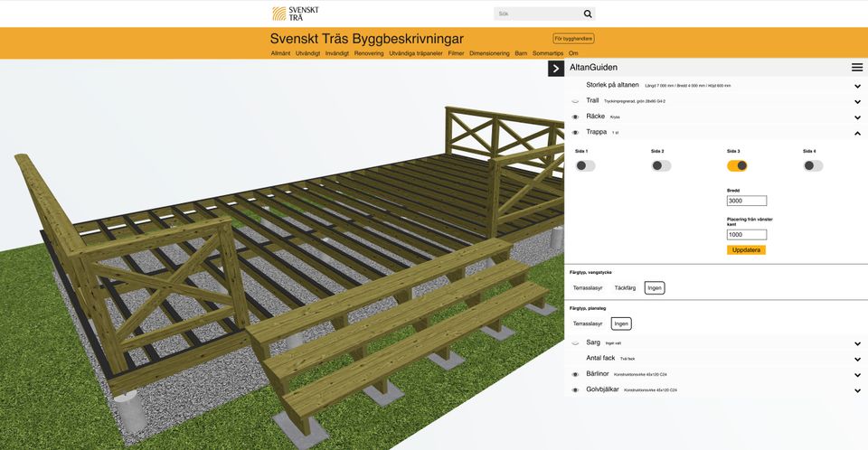Select Terrasslasyr for vangstycke color type
The height and width of the screenshot is (450, 868).
588,288
